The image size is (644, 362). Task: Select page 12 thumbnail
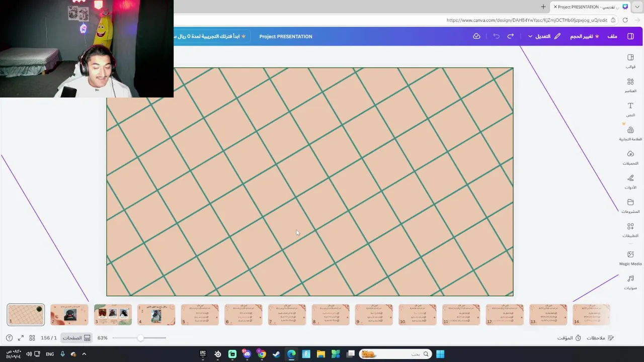[505, 315]
